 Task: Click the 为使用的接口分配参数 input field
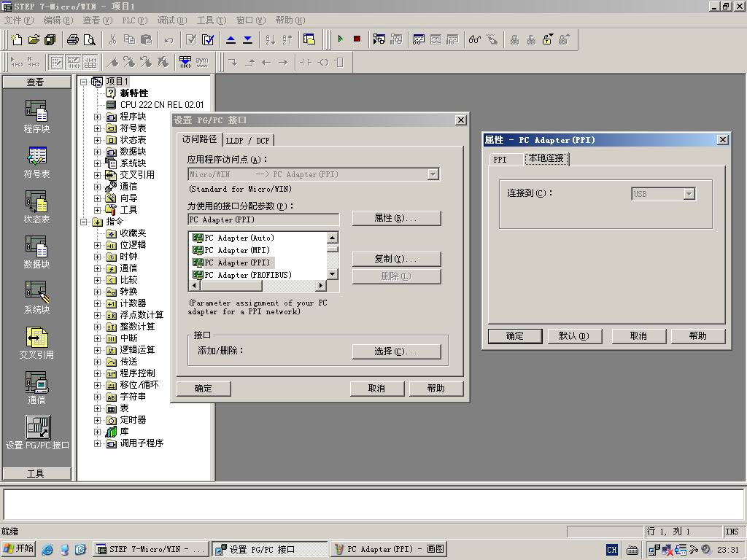click(263, 219)
